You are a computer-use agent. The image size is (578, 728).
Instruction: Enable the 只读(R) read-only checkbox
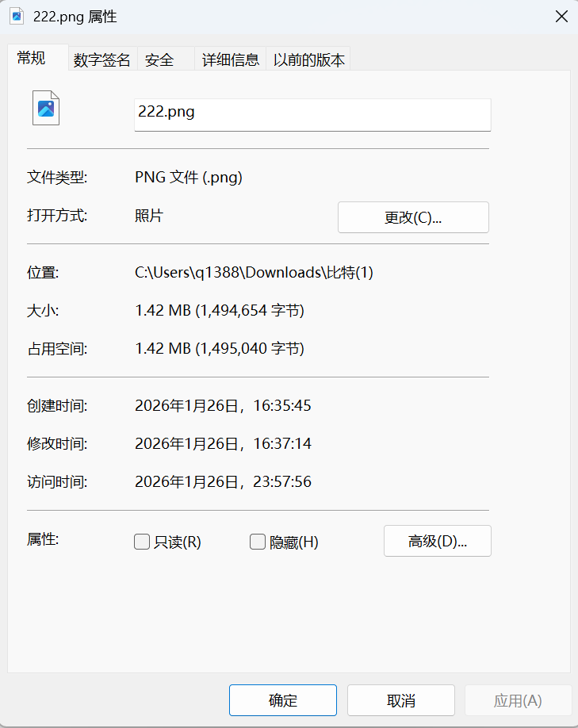[142, 542]
